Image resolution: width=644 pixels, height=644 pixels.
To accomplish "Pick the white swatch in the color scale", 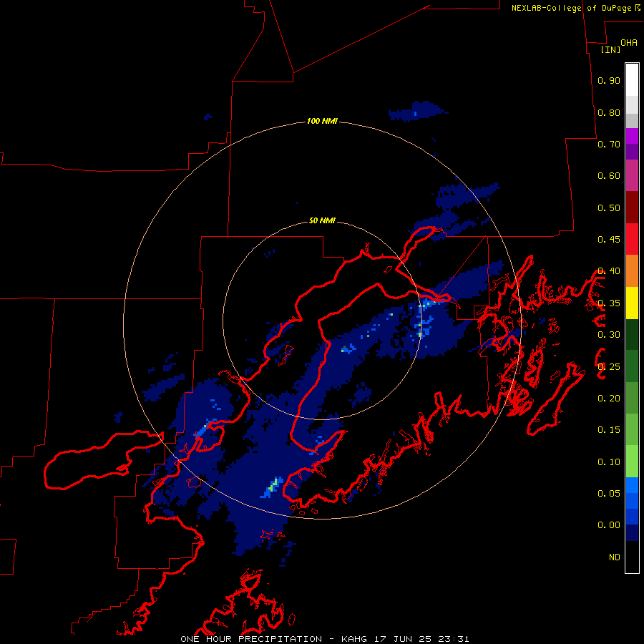I will click(632, 80).
